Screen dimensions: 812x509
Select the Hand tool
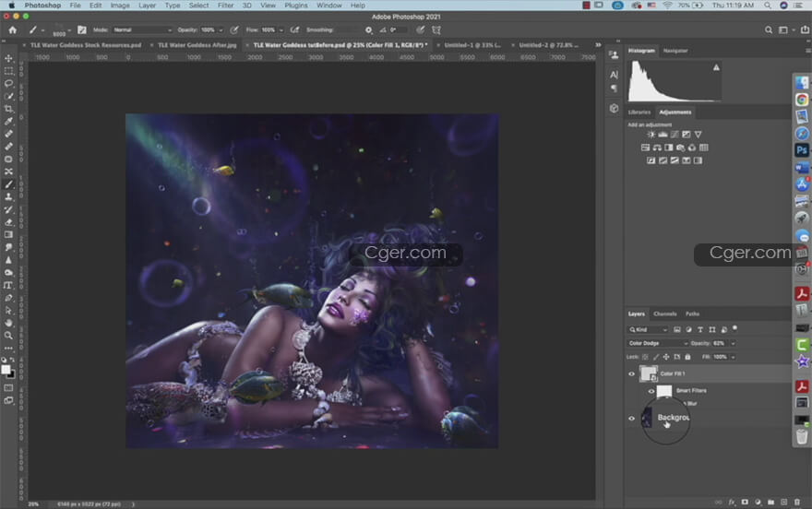[9, 323]
